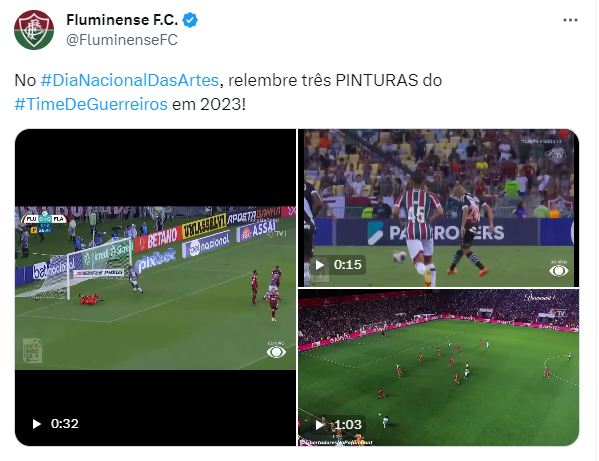Click the Band logo on top-right video
This screenshot has height=461, width=599.
[559, 270]
